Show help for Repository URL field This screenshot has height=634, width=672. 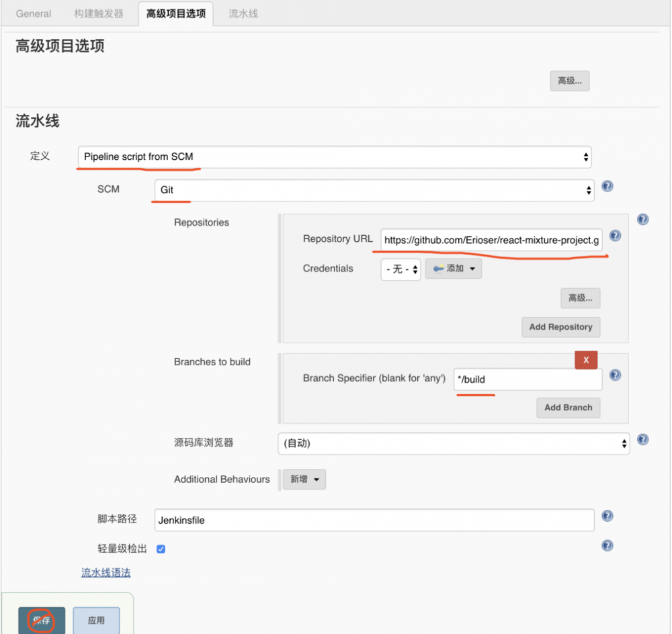(615, 236)
